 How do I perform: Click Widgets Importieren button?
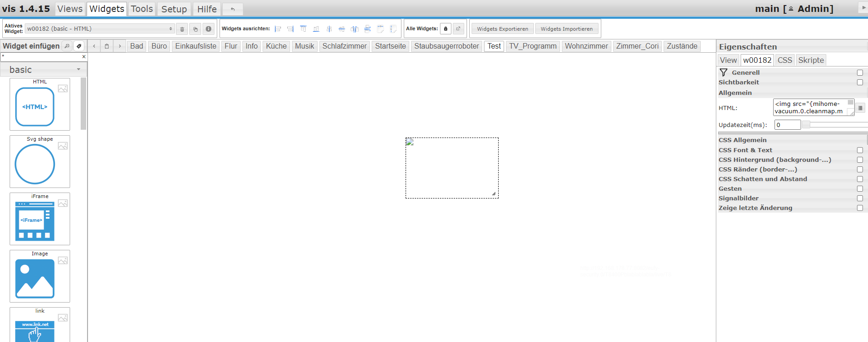tap(566, 29)
